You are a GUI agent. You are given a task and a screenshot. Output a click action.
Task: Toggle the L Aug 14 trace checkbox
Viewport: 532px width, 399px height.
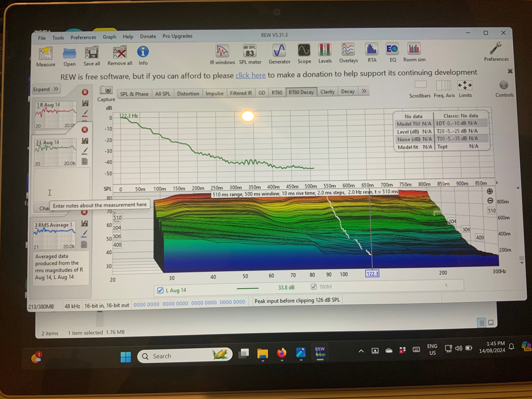[x=160, y=290]
